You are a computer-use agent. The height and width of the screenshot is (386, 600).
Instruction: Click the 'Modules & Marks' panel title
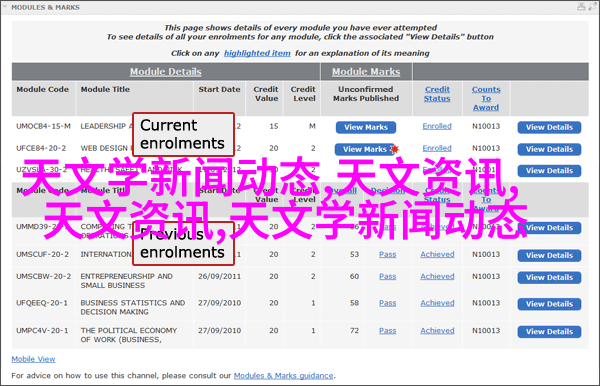click(x=46, y=7)
